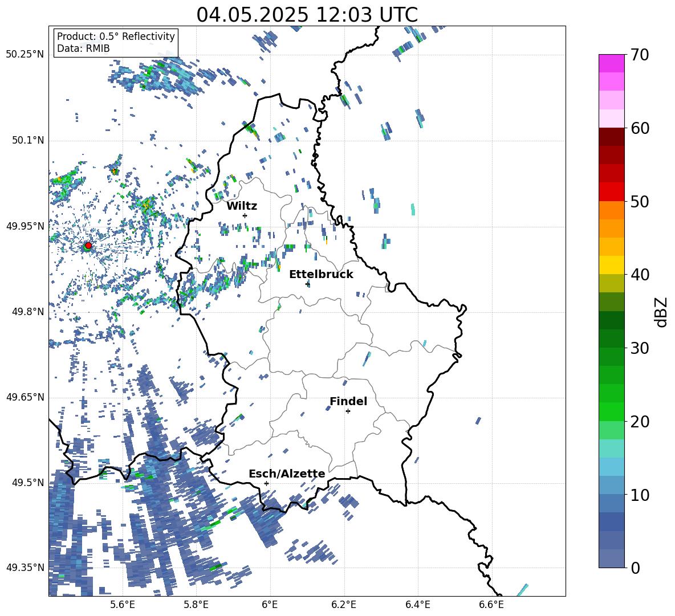The image size is (675, 616).
Task: Click the Product: 0.5° Reflectivity text
Action: (x=116, y=36)
